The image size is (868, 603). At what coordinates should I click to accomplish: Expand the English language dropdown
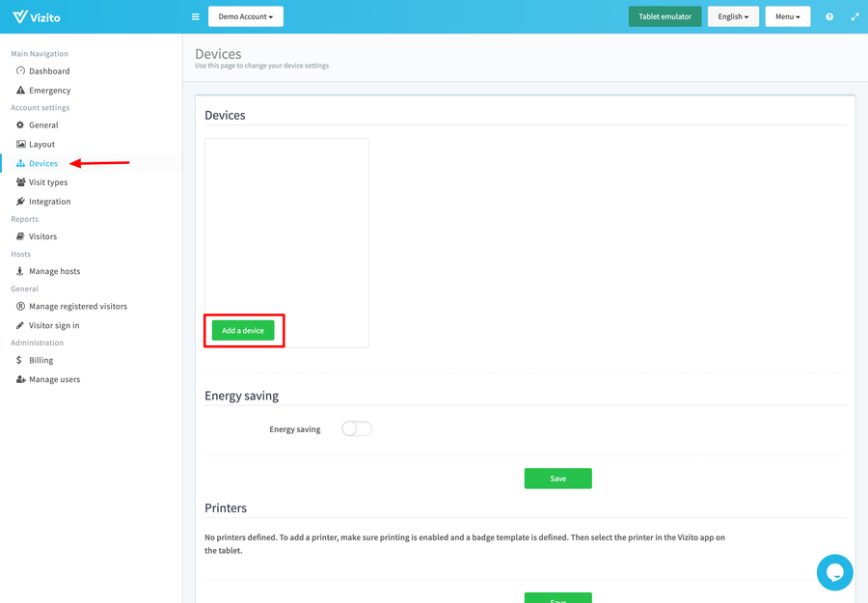tap(733, 16)
